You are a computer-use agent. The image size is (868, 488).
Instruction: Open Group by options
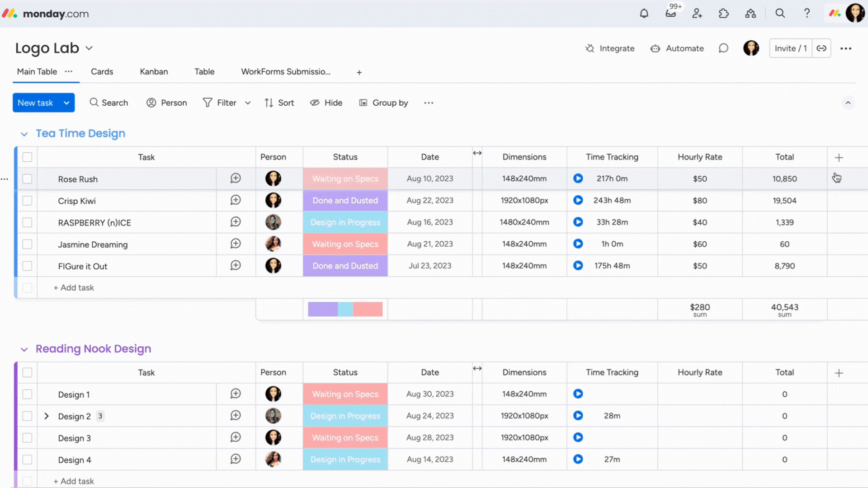tap(383, 103)
